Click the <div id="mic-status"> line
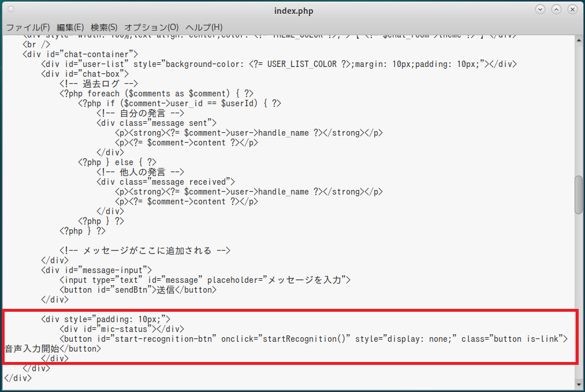The width and height of the screenshot is (585, 392). (x=122, y=329)
